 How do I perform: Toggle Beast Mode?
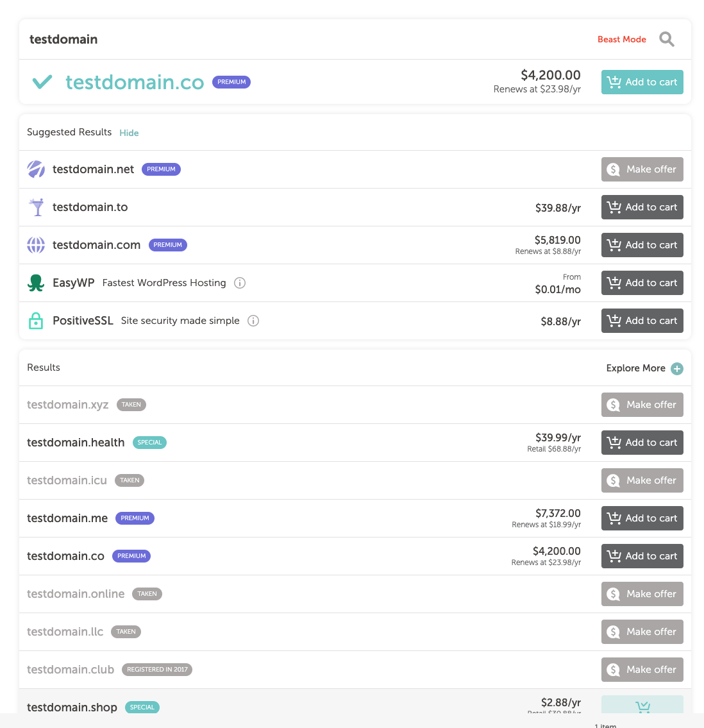coord(621,40)
